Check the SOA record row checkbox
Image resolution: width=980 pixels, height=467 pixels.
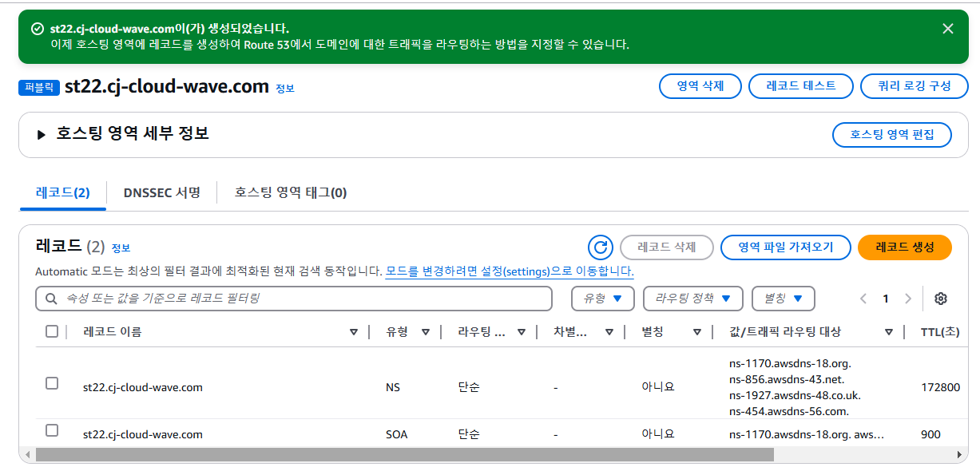(x=52, y=430)
